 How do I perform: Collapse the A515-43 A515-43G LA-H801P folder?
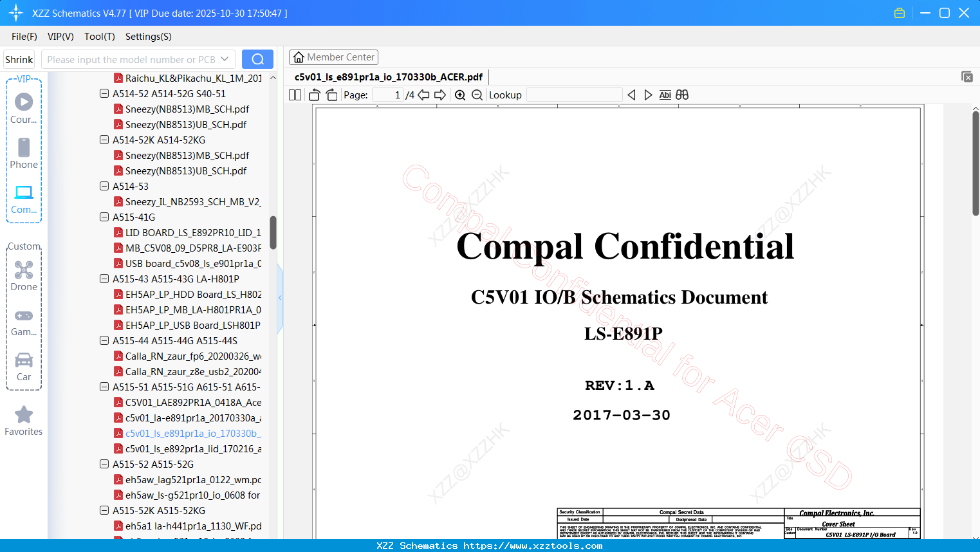click(104, 279)
